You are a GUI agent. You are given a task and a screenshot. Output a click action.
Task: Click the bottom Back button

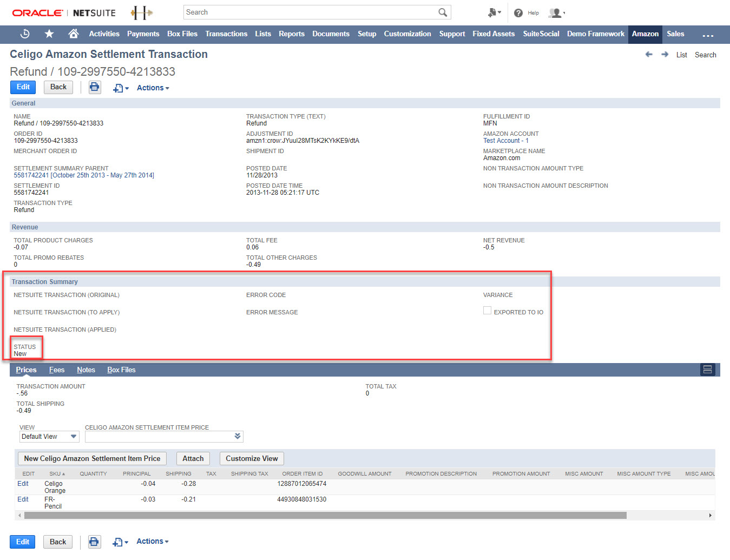pyautogui.click(x=58, y=542)
